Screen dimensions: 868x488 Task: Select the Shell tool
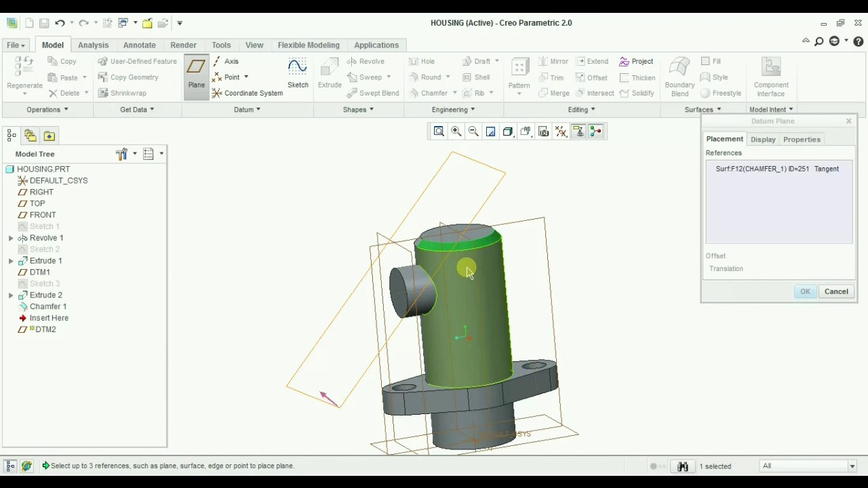[476, 77]
